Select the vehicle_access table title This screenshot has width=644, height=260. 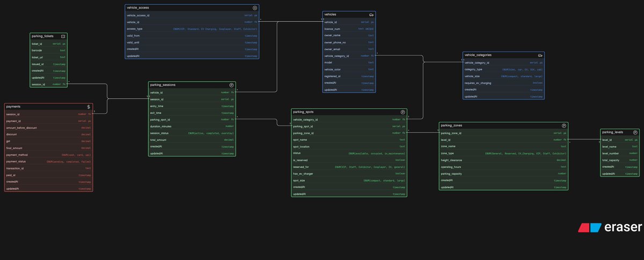pos(138,8)
